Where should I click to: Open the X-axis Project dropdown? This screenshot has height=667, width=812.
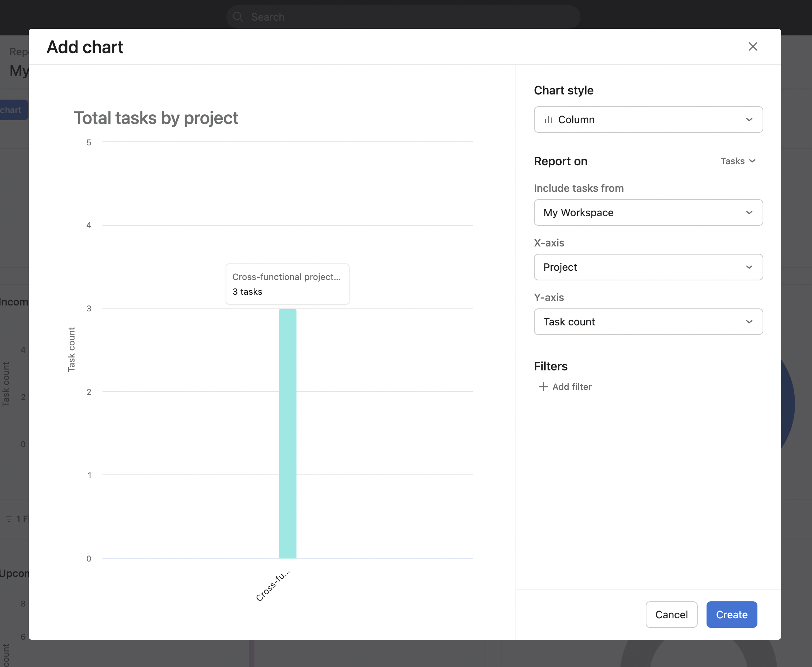pyautogui.click(x=648, y=267)
